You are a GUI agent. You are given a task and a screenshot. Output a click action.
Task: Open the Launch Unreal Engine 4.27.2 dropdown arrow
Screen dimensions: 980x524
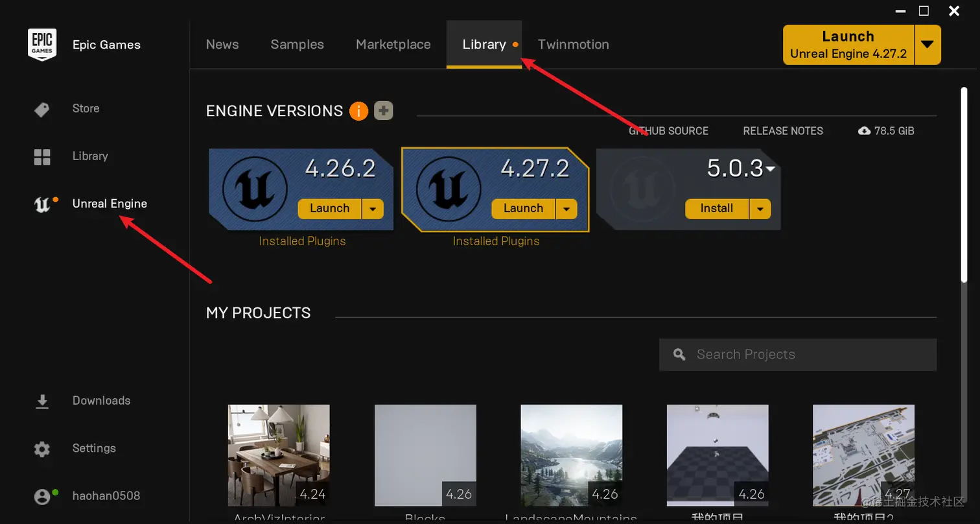click(x=927, y=45)
